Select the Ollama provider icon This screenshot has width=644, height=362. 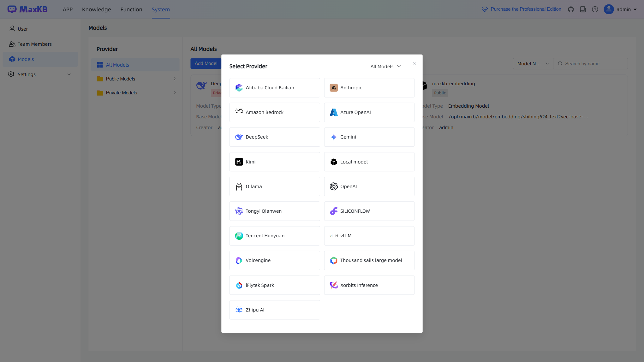239,186
